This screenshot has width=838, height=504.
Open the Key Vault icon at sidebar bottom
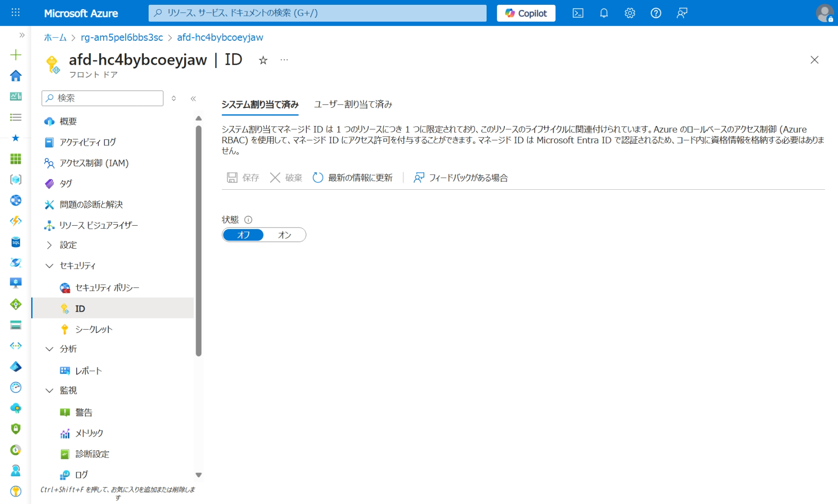tap(16, 492)
